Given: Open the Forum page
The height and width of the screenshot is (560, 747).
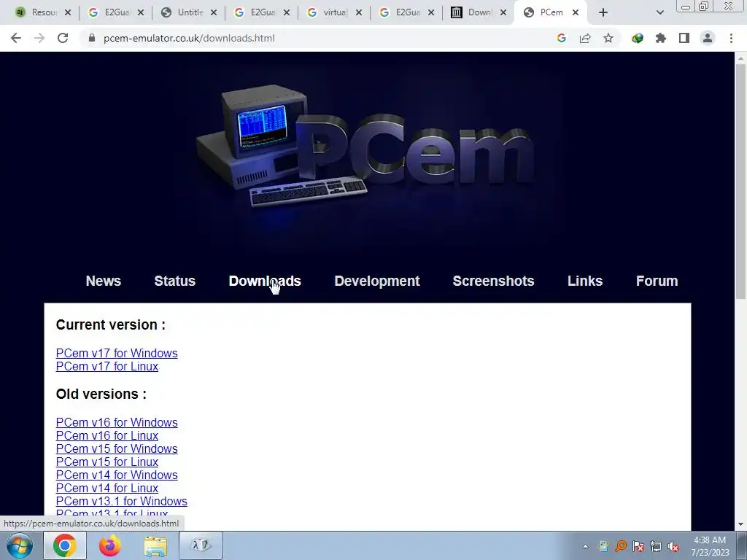Looking at the screenshot, I should tap(657, 281).
